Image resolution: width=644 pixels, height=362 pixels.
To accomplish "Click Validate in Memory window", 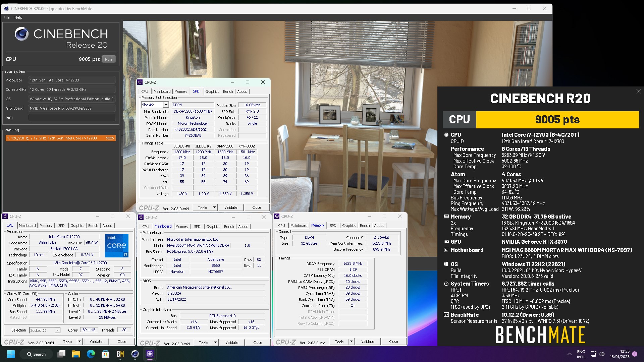I will tap(368, 342).
